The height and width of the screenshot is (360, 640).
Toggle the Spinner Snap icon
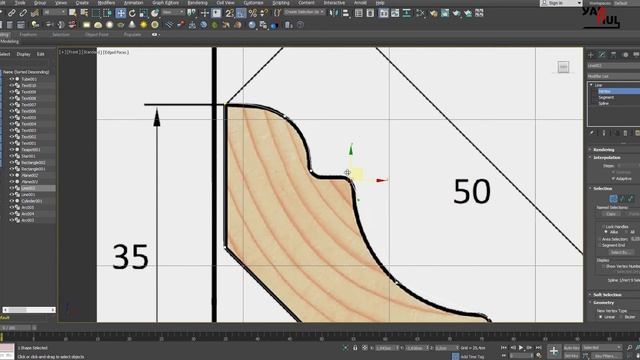tap(264, 13)
